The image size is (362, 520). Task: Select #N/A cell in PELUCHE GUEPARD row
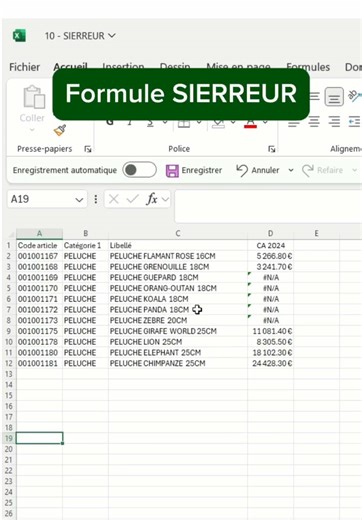tap(270, 277)
